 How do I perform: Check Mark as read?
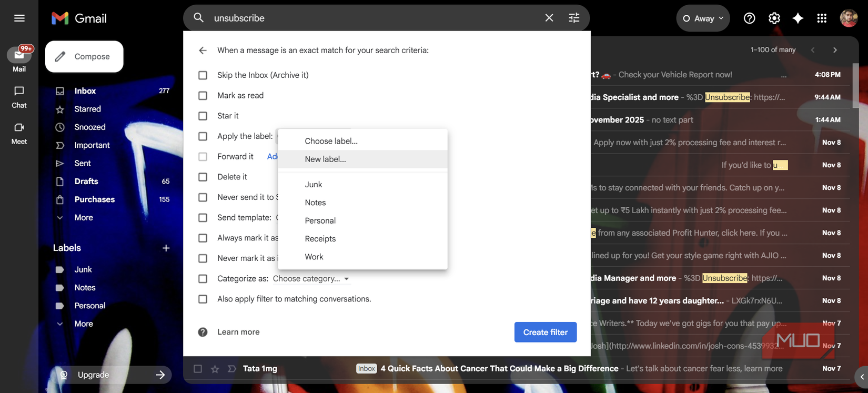point(203,96)
